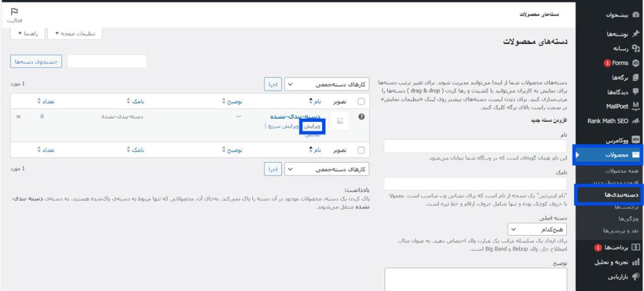Sort by توضیح in the table footer
Screen dimensions: 644x291
click(x=233, y=150)
